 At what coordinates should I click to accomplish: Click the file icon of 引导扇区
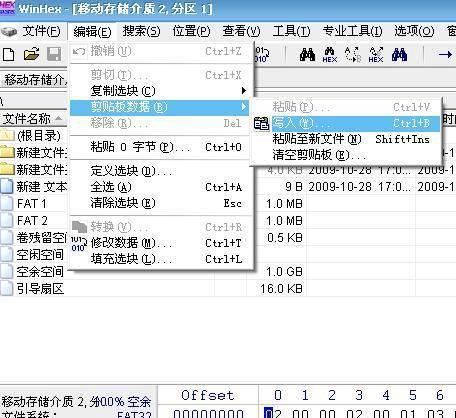tap(7, 288)
